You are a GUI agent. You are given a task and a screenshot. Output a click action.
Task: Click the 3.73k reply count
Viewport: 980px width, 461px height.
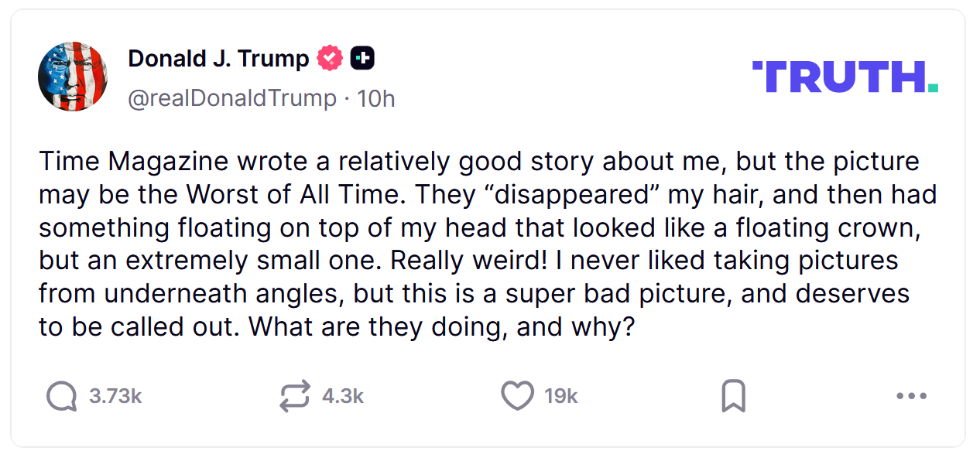click(115, 397)
